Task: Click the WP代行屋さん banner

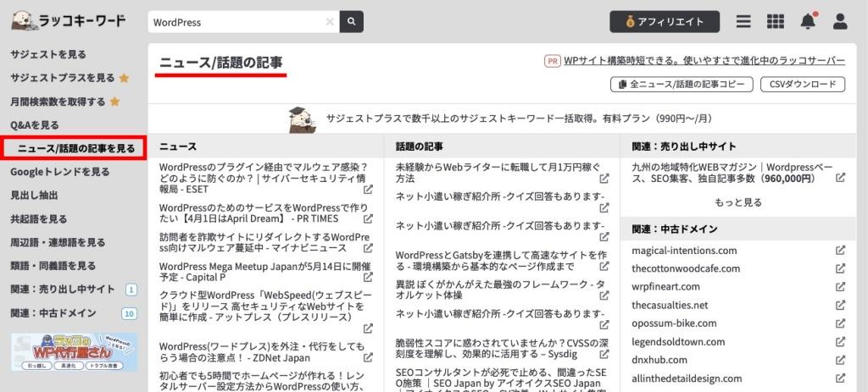Action: [75, 351]
